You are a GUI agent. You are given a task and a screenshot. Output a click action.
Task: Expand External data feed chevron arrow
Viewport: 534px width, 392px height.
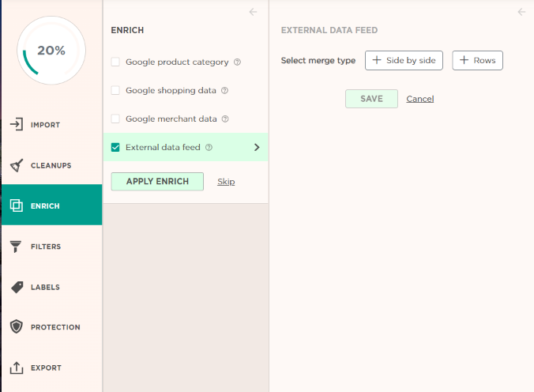257,147
